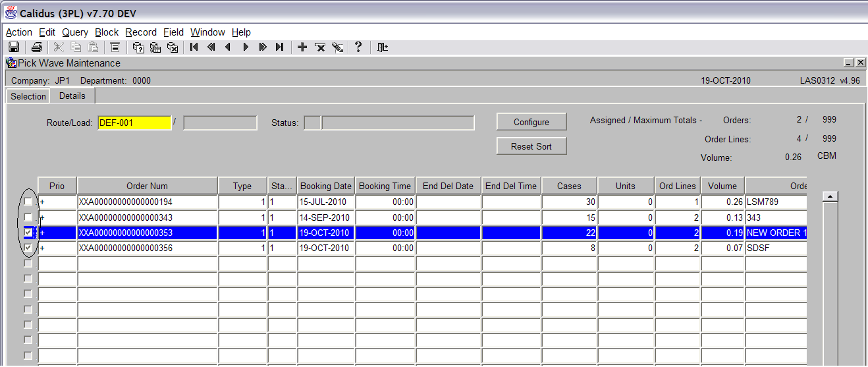Image resolution: width=868 pixels, height=367 pixels.
Task: Click the Cancel Query icon
Action: (173, 47)
